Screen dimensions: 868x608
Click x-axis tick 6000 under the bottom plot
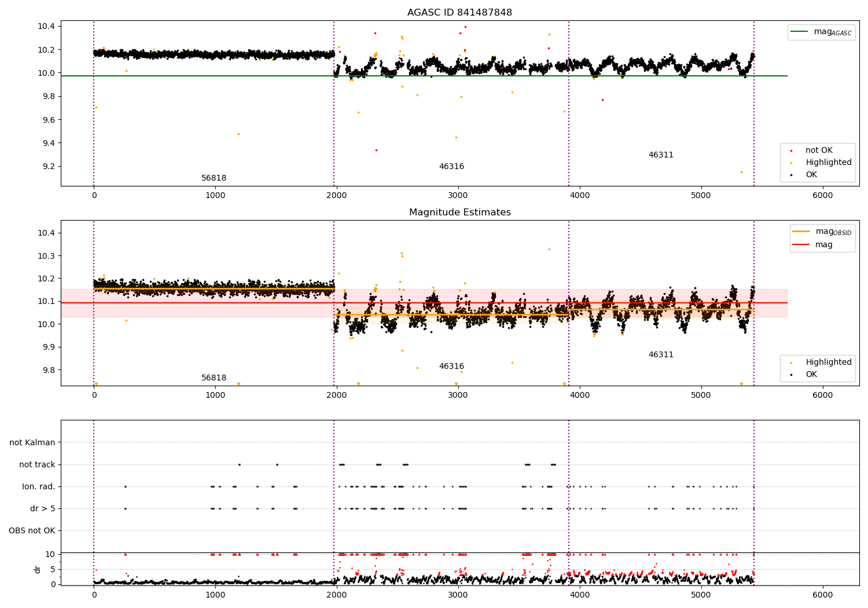[822, 595]
